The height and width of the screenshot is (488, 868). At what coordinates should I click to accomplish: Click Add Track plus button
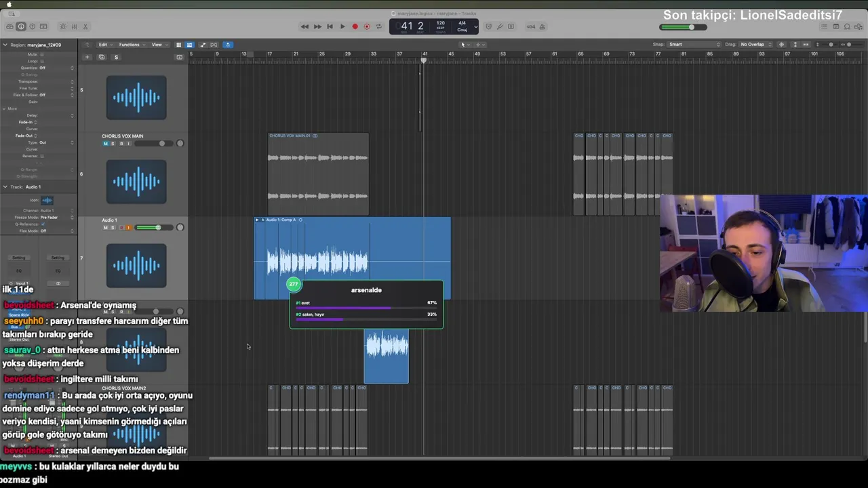tap(87, 57)
